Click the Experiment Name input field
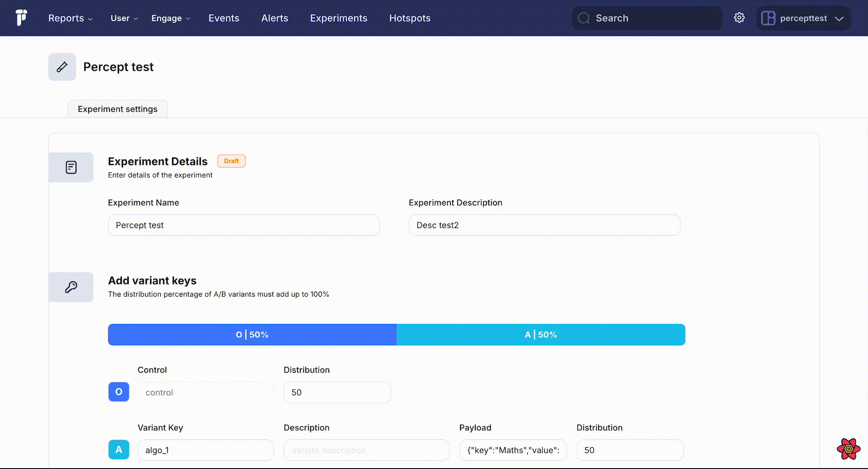868x469 pixels. pyautogui.click(x=243, y=225)
